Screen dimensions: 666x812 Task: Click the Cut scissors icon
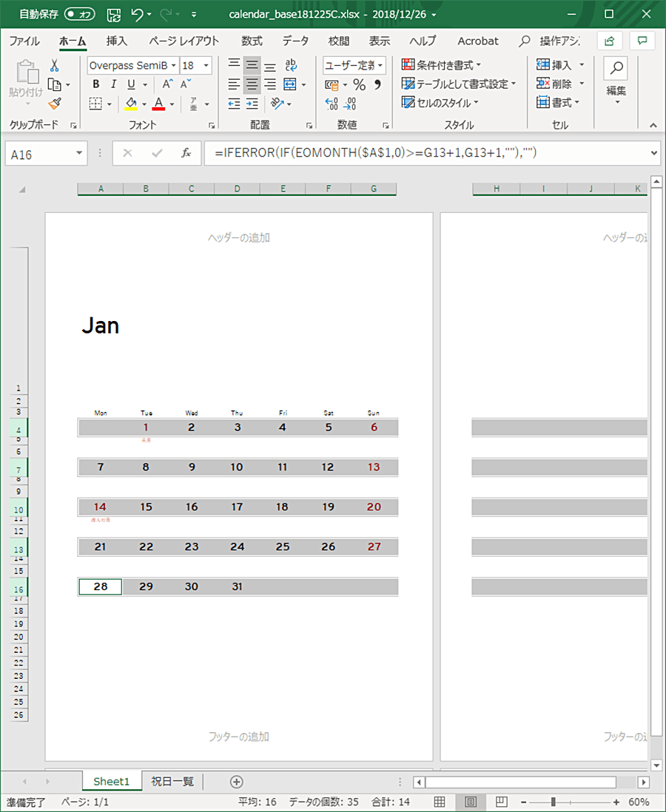point(55,65)
